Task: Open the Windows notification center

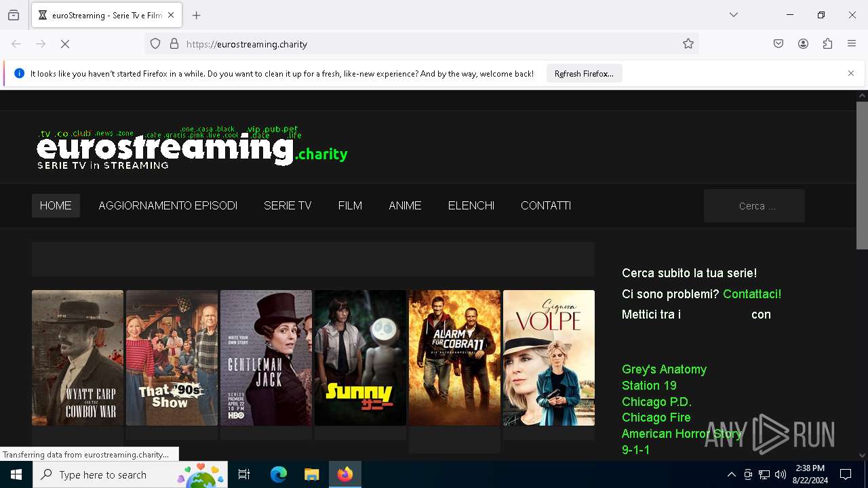Action: pyautogui.click(x=846, y=474)
